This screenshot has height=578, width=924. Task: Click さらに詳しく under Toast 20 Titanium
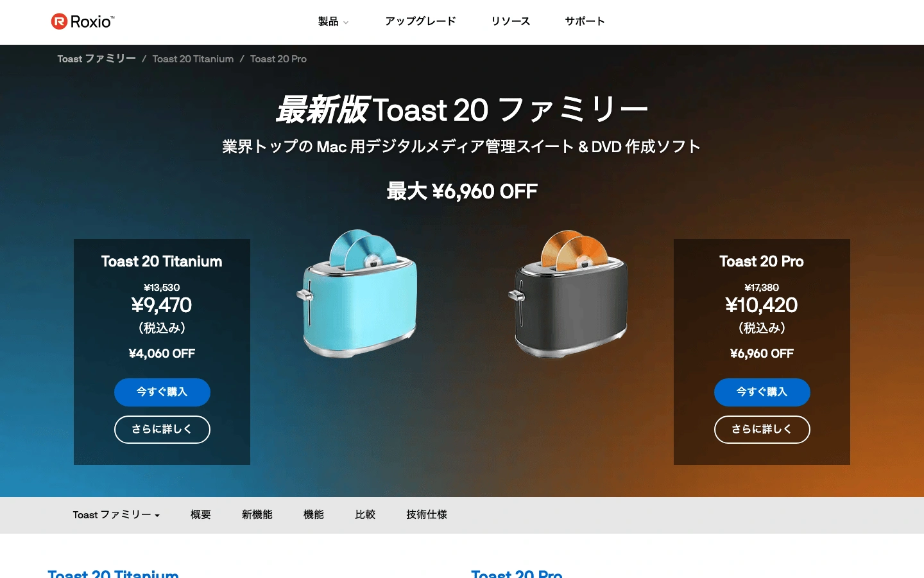(162, 429)
